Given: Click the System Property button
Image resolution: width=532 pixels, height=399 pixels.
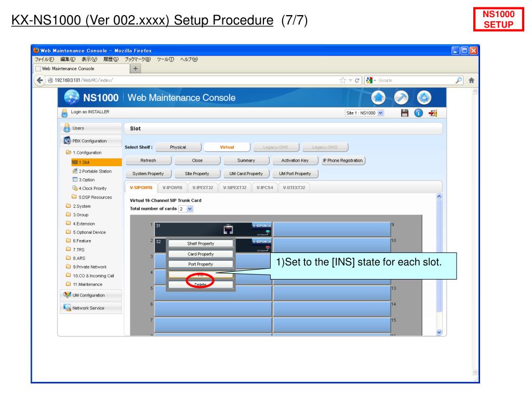Looking at the screenshot, I should (148, 174).
